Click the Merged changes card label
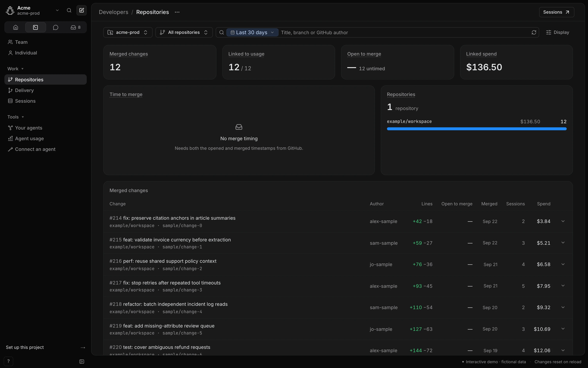The image size is (588, 368). point(129,54)
